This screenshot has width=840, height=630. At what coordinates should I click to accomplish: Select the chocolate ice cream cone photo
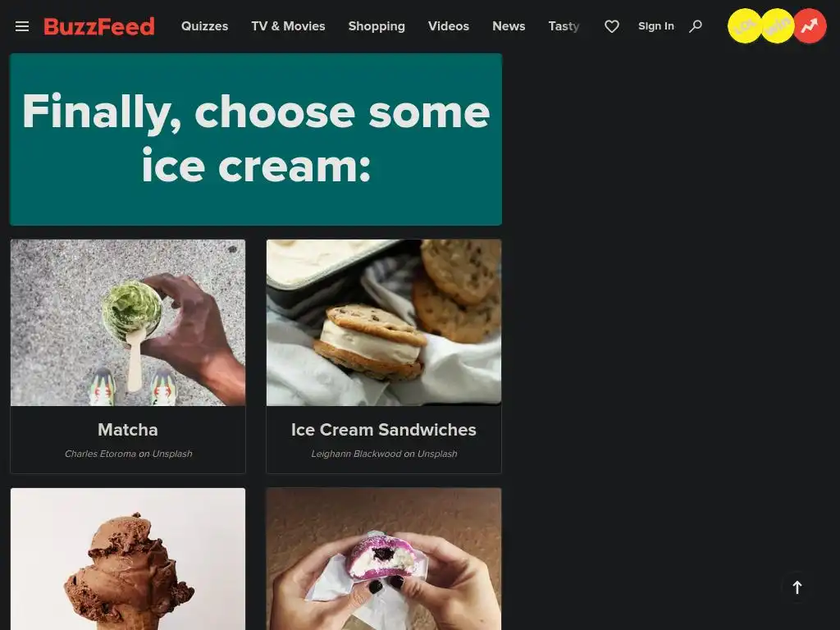128,559
